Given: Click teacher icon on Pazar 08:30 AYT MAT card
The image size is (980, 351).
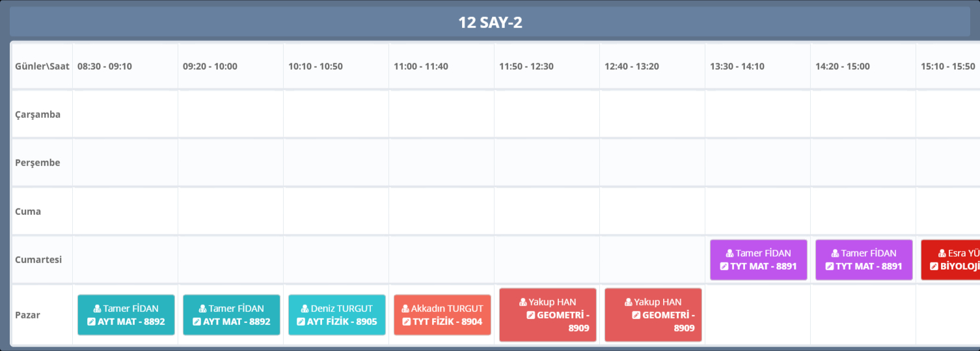Looking at the screenshot, I should click(x=98, y=309).
